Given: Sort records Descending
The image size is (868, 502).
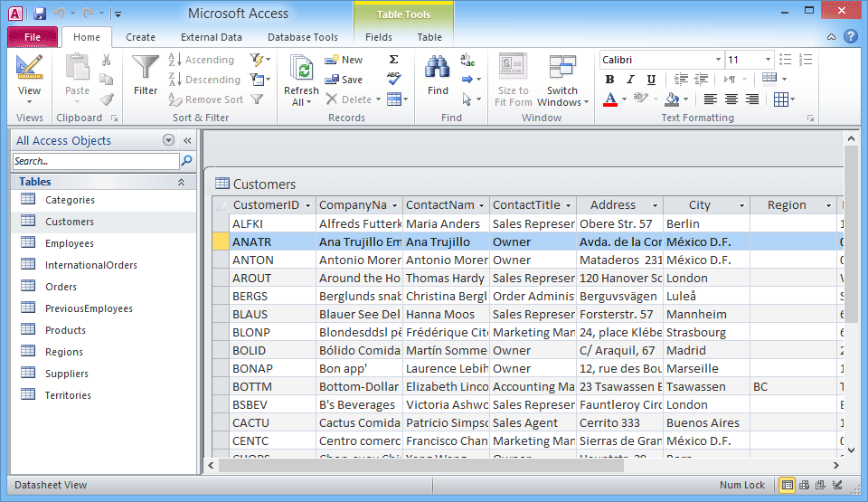Looking at the screenshot, I should point(204,80).
